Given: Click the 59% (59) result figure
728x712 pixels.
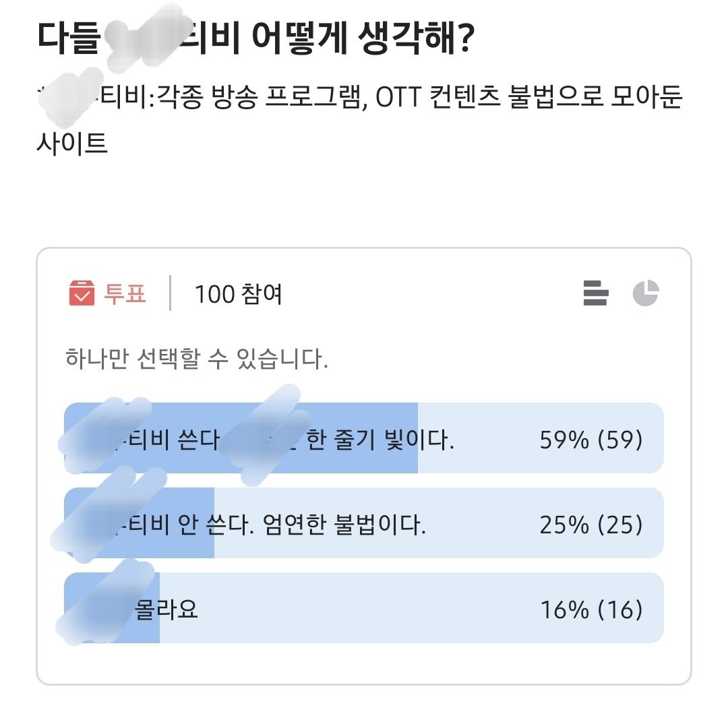Looking at the screenshot, I should point(591,440).
